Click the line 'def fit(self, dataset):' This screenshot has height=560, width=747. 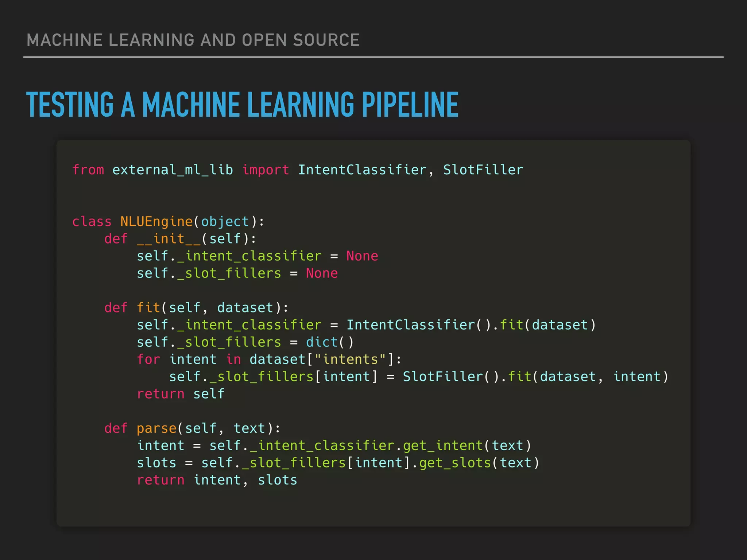pos(197,308)
